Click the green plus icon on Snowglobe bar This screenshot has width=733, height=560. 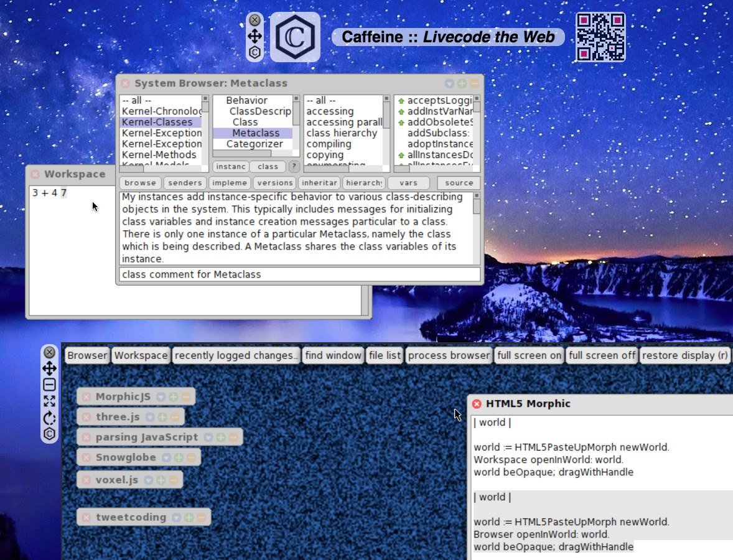[x=179, y=457]
